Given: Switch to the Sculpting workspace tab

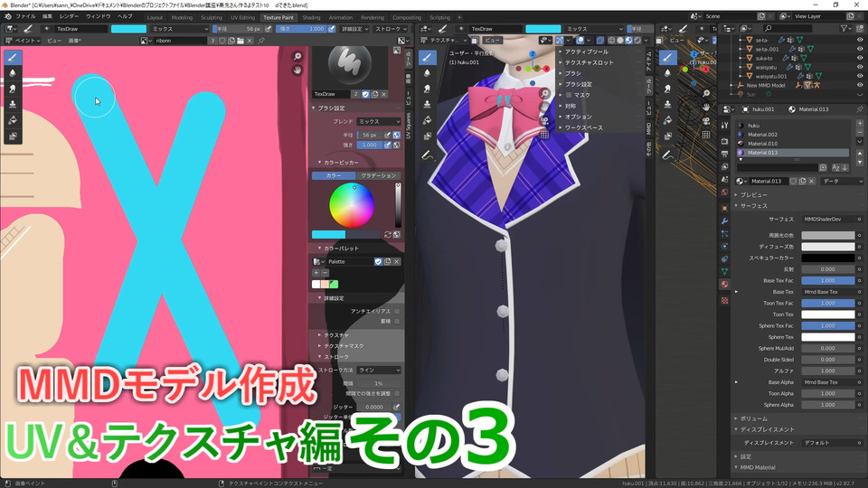Looking at the screenshot, I should (212, 18).
